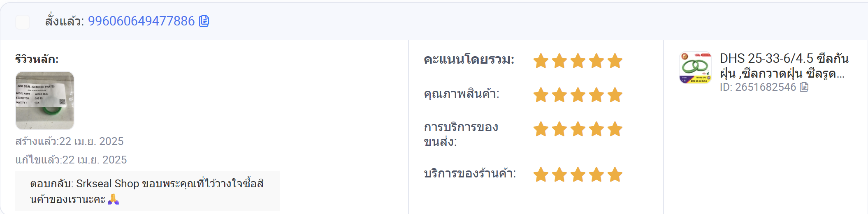
Task: Click the first star of คะแนนโดยรวม
Action: 541,61
